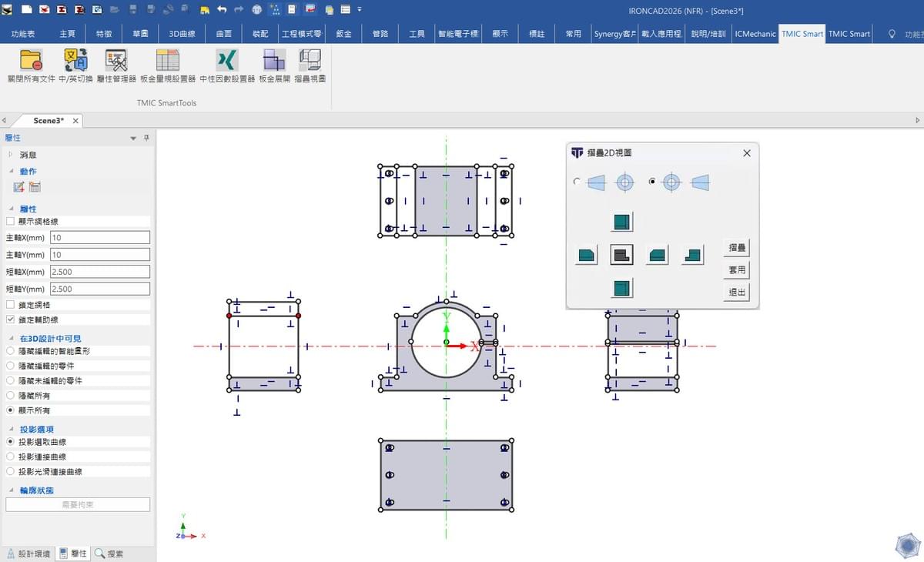Select the 隱藏編輯的智能圖形 radio button

pos(11,350)
